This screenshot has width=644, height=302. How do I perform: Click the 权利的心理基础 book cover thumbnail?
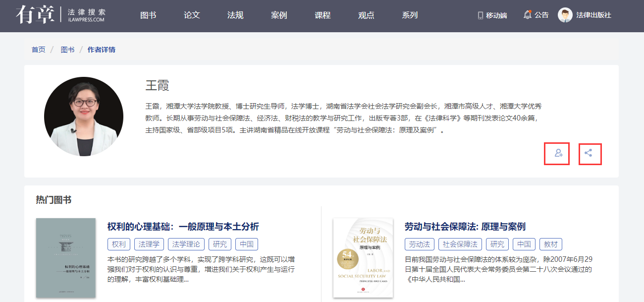66,258
